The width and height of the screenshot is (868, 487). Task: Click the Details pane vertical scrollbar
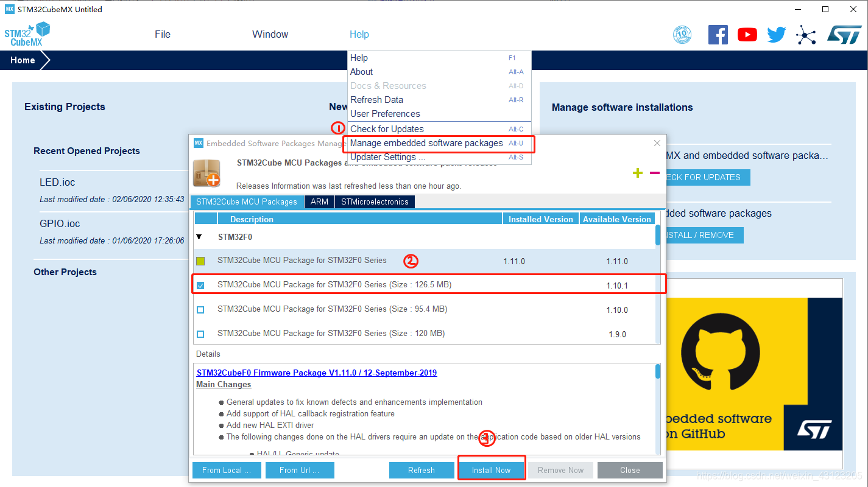coord(658,371)
